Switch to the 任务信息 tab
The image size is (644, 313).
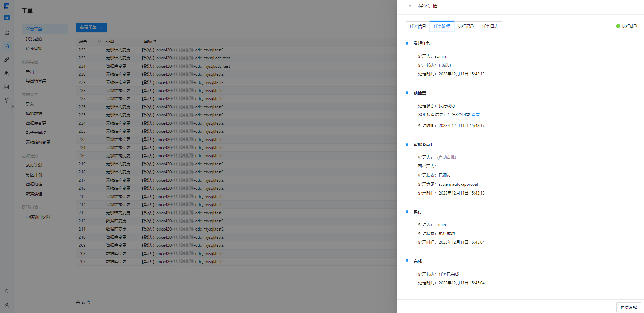418,26
